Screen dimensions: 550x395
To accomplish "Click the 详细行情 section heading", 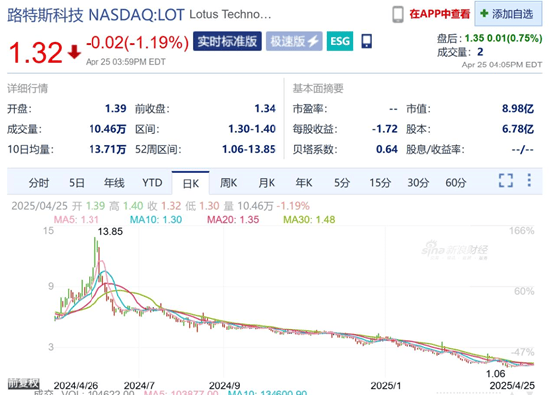I will click(x=27, y=88).
